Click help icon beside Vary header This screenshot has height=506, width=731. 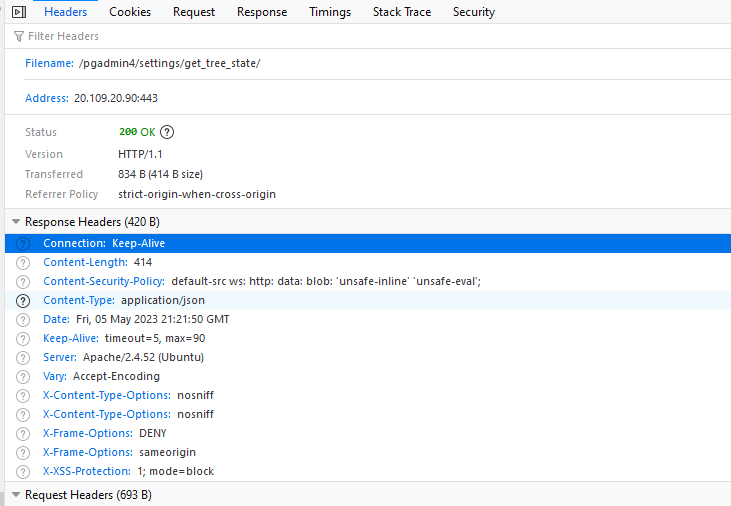pyautogui.click(x=23, y=377)
